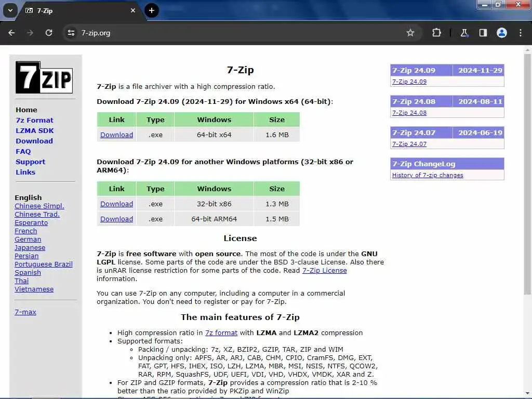Open 7-Zip 24.08 news link
The width and height of the screenshot is (532, 399).
pos(409,113)
